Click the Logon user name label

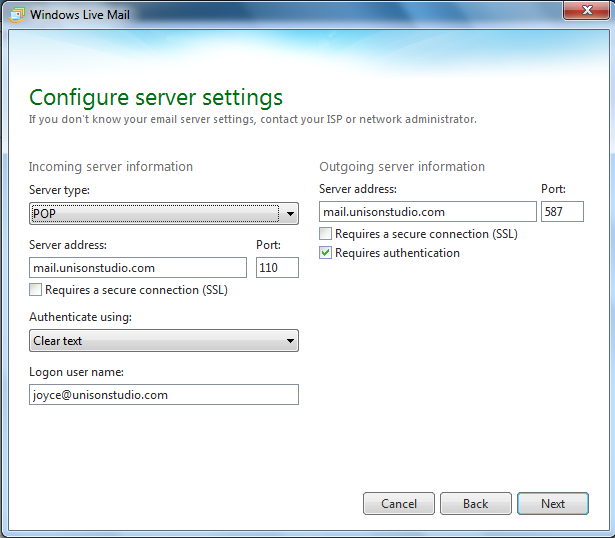[x=76, y=372]
